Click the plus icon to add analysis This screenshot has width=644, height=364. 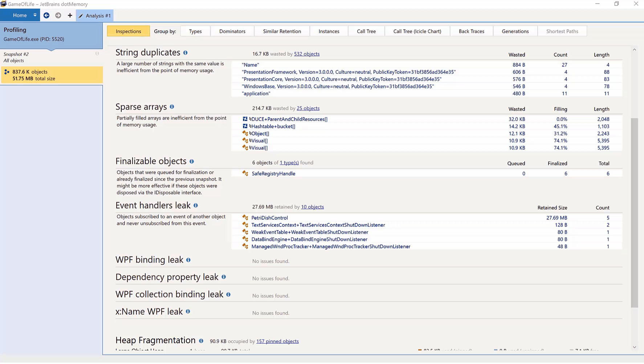(x=70, y=15)
